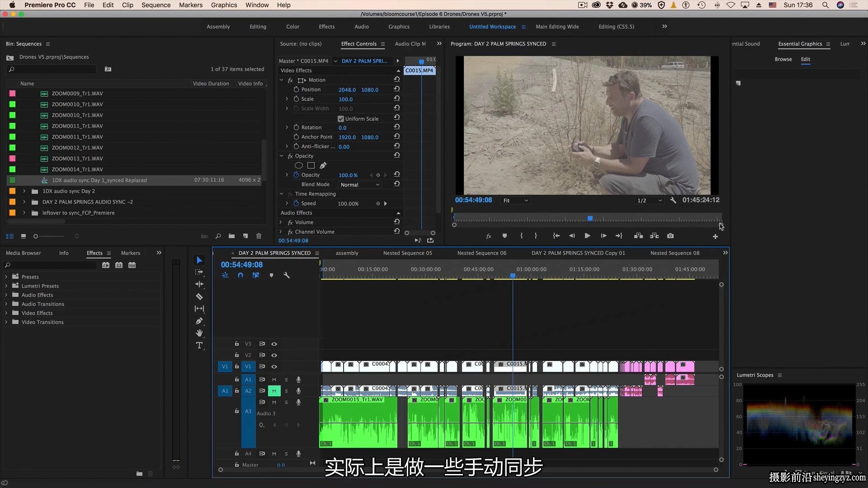Delete selected item with Project panel trash
The height and width of the screenshot is (488, 868).
pyautogui.click(x=259, y=236)
